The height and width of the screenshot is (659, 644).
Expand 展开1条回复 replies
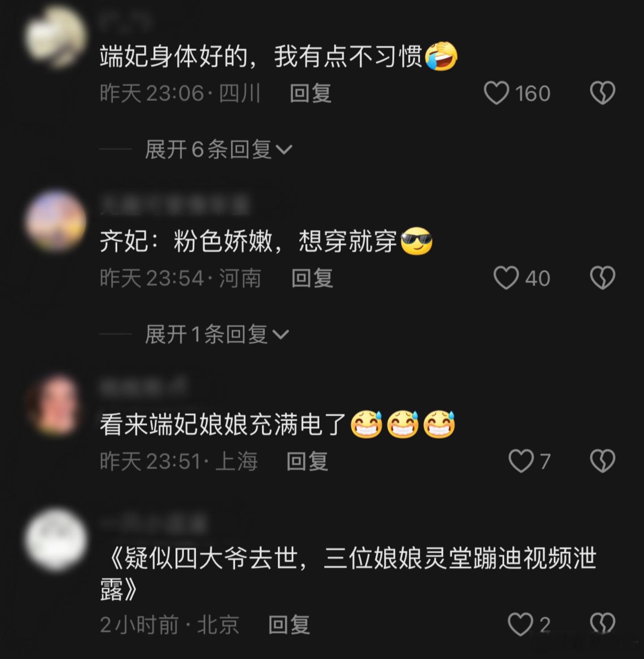point(217,334)
